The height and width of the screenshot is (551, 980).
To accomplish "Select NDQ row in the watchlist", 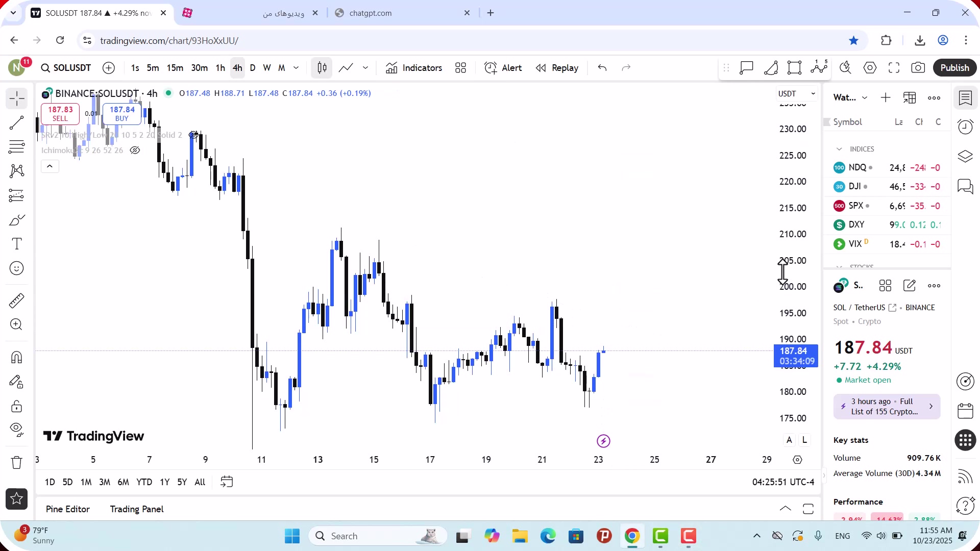I will click(x=887, y=167).
